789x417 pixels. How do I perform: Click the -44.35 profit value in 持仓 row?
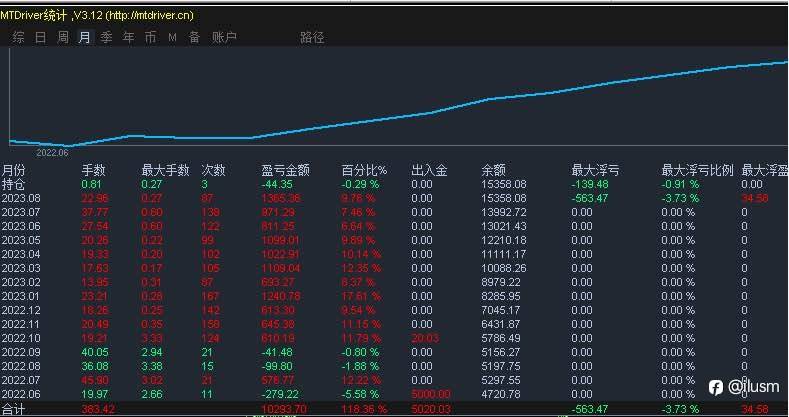point(277,184)
